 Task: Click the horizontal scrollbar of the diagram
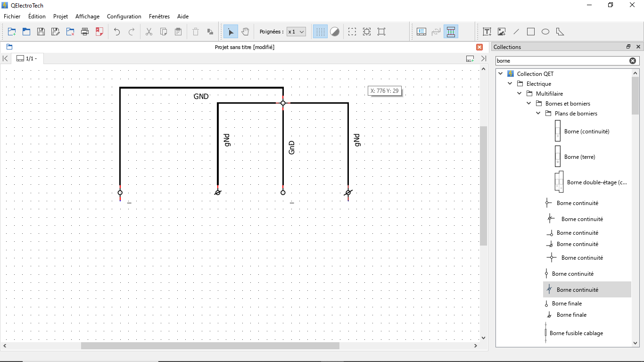210,346
